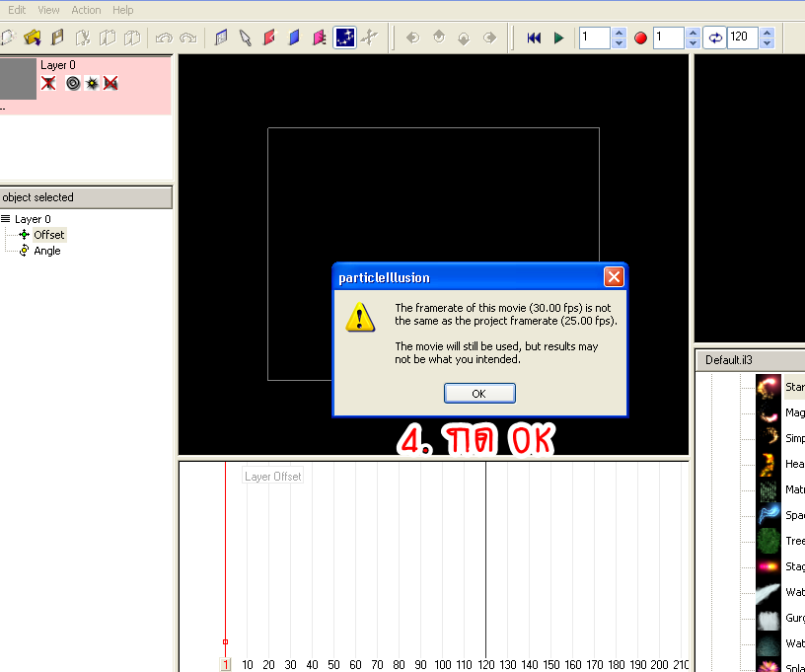The width and height of the screenshot is (805, 672).
Task: Click the current frame number field
Action: (x=594, y=37)
